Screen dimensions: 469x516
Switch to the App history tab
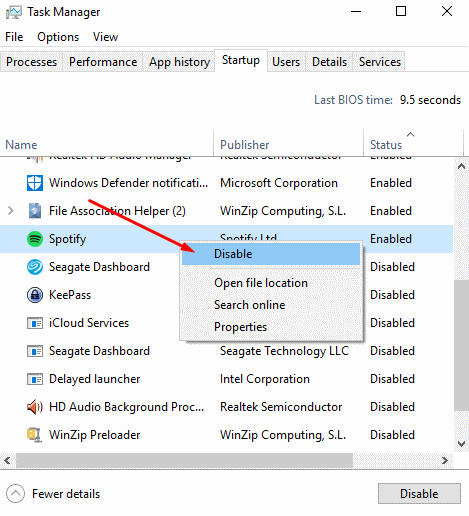[x=179, y=62]
